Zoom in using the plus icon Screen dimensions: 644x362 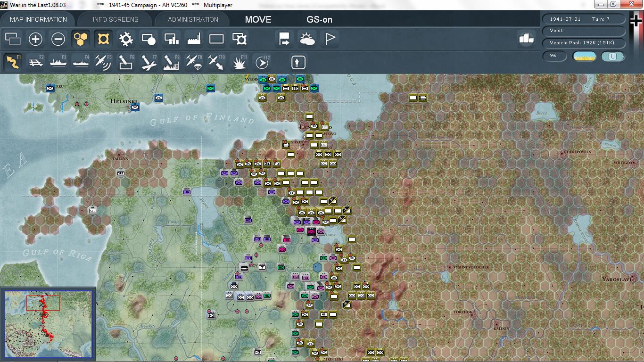click(35, 39)
